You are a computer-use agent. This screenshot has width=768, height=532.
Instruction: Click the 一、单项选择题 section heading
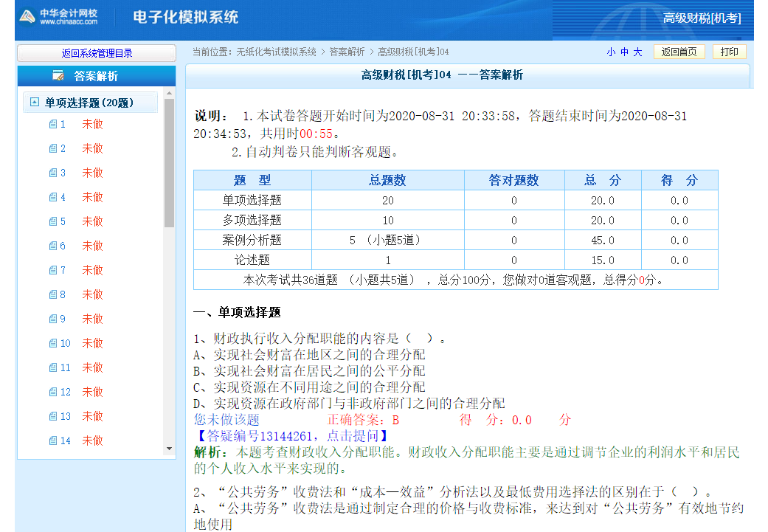(x=237, y=313)
